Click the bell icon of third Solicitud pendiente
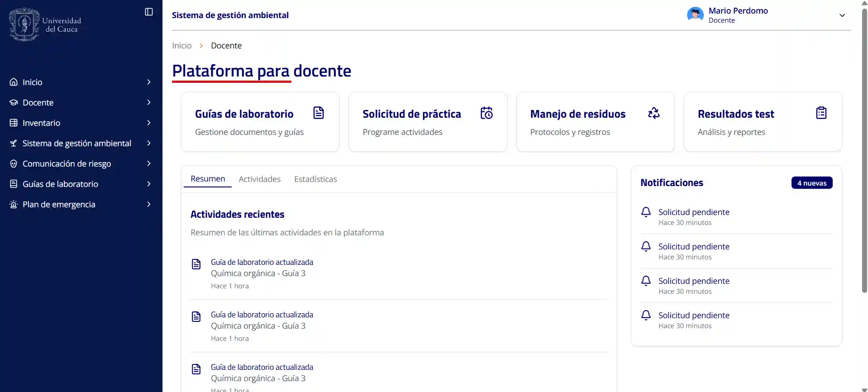This screenshot has width=868, height=392. (646, 281)
